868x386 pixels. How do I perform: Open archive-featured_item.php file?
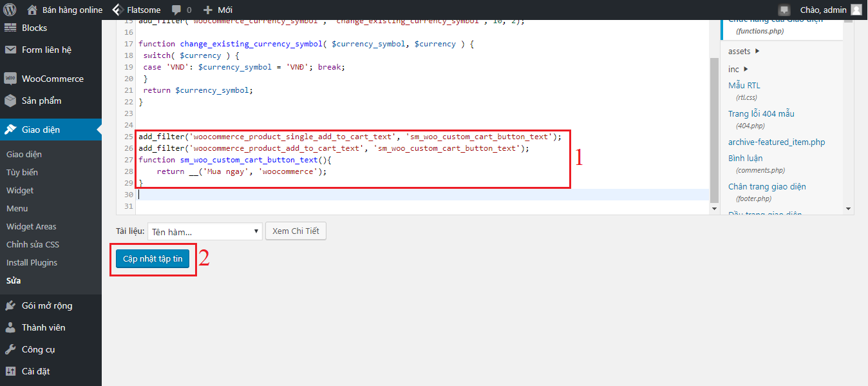click(x=777, y=142)
